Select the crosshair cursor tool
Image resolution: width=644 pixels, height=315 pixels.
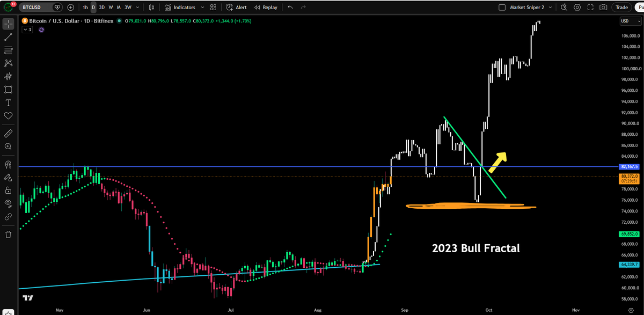tap(9, 24)
